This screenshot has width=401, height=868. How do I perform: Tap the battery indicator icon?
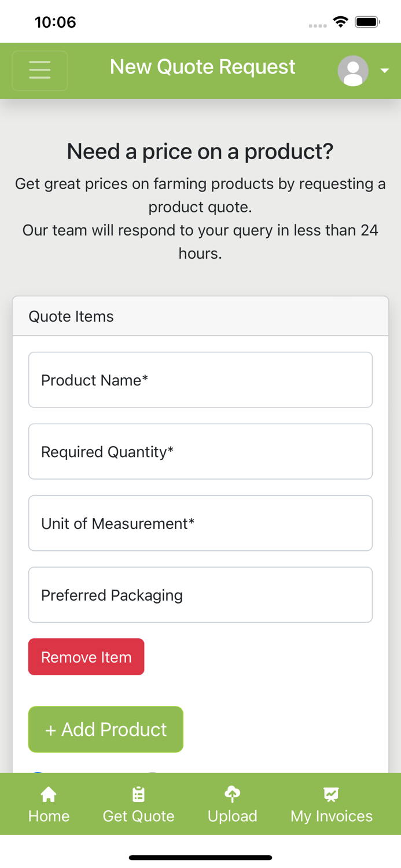(x=367, y=22)
